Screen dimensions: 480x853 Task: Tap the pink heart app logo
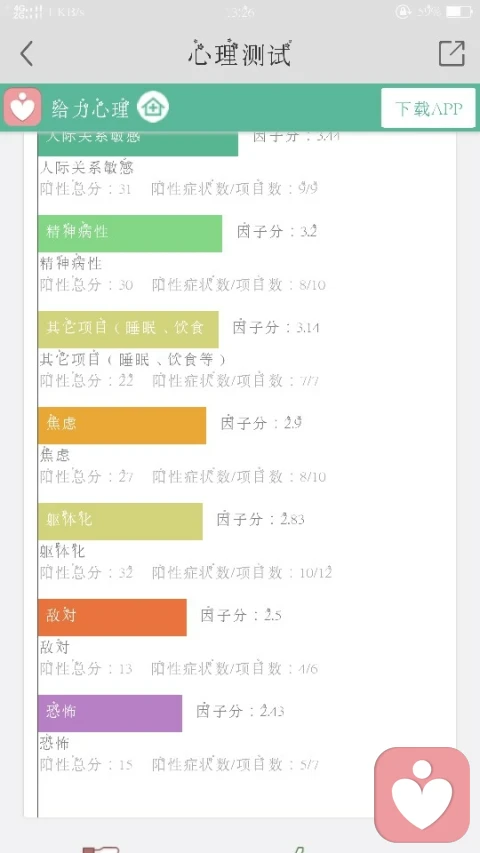22,107
